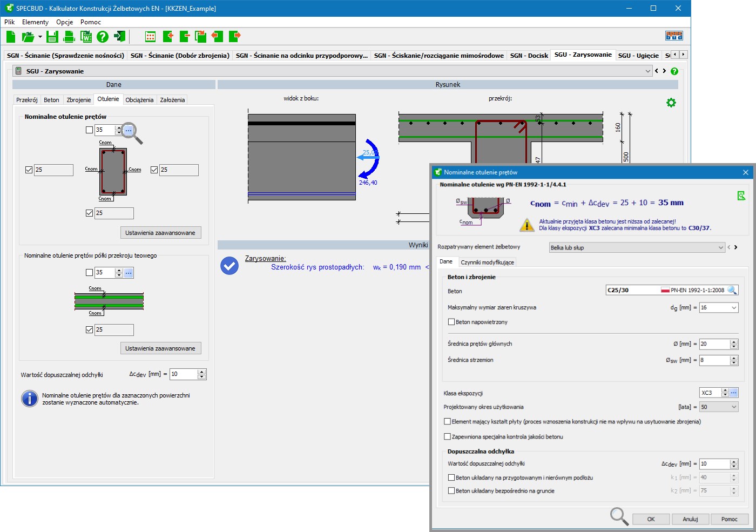Click the Anuluj button

tap(690, 519)
